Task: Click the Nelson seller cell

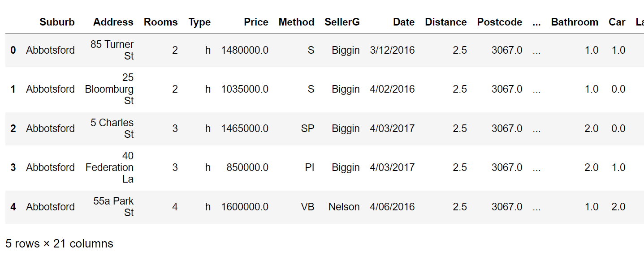Action: 344,207
